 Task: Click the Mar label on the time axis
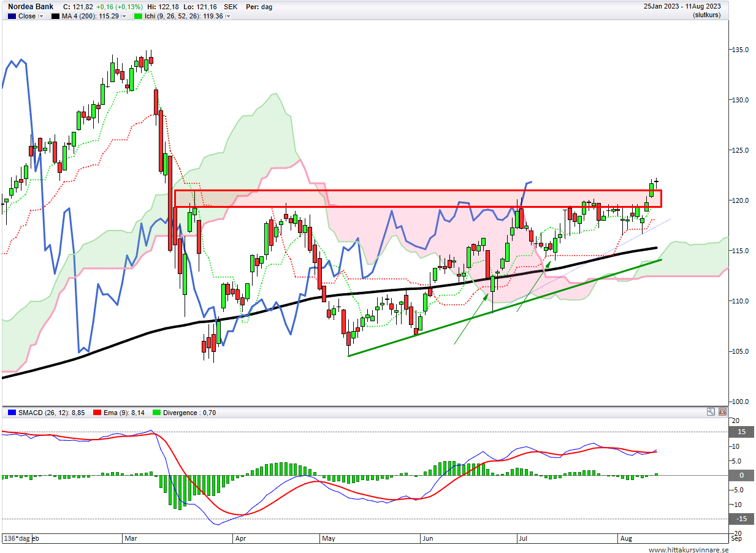131,538
